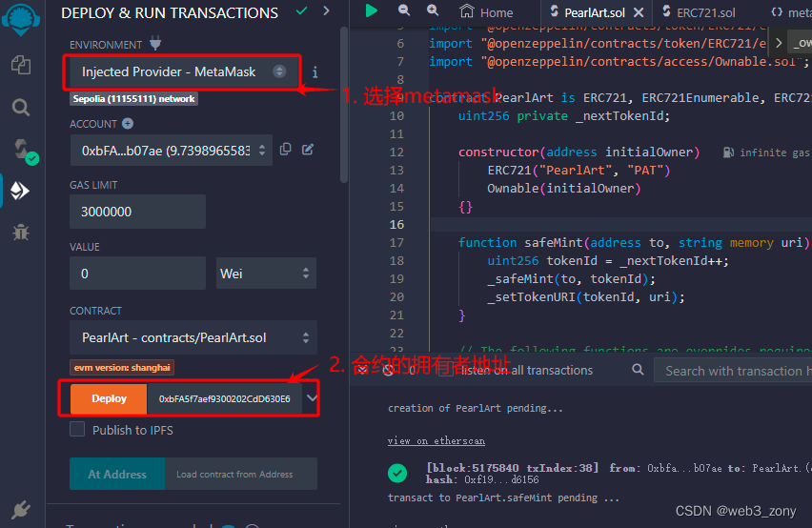Click the plug icon beside ENVIRONMENT label

pyautogui.click(x=155, y=44)
